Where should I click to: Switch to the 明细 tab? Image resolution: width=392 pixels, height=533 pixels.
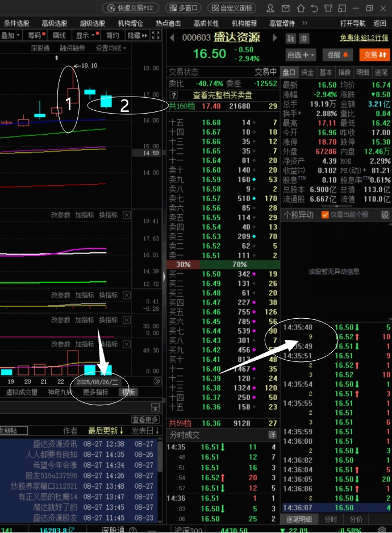(362, 72)
